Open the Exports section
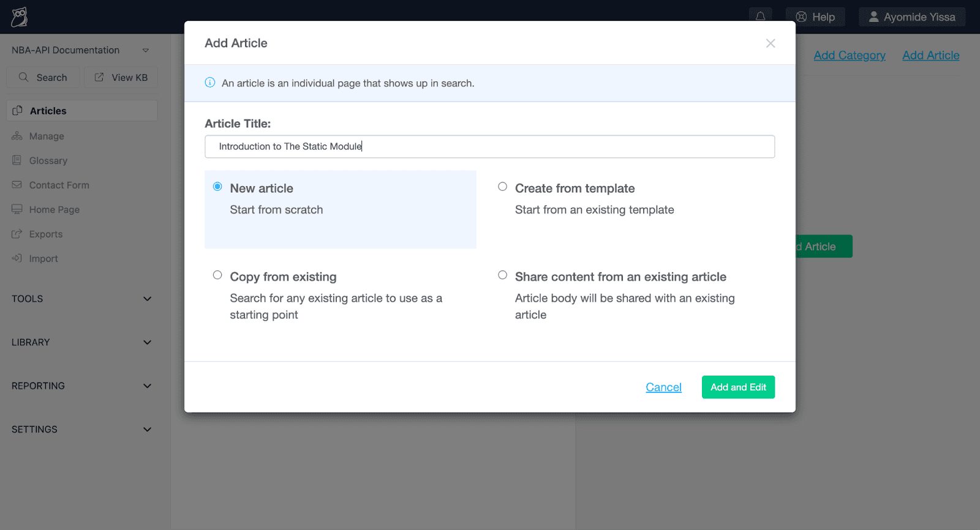980x530 pixels. 46,234
